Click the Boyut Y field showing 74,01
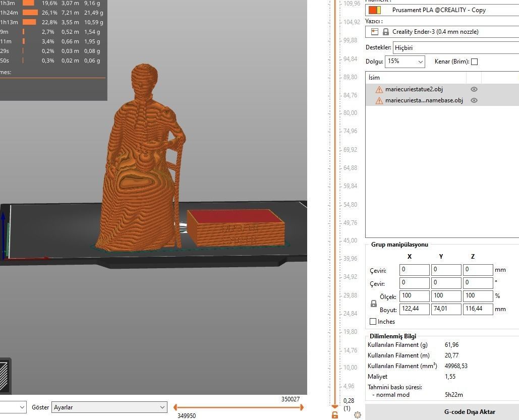Screen dimensions: 519x420 [x=446, y=309]
